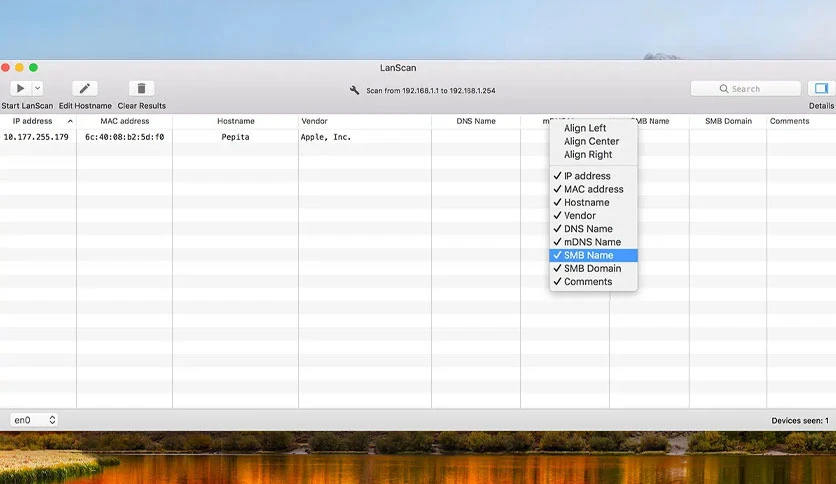Toggle the Details sidebar panel icon
The width and height of the screenshot is (836, 484).
[x=821, y=88]
